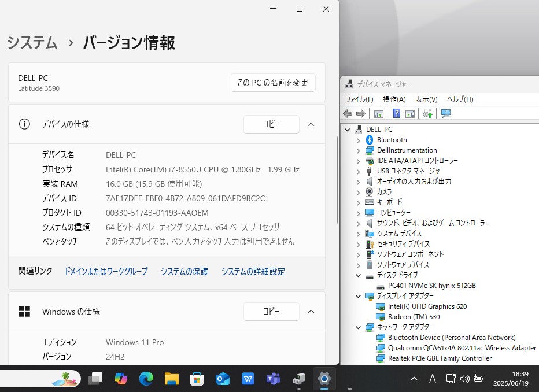Select the DellInstrumentation tree item
Screen dimensions: 539x392
(407, 150)
